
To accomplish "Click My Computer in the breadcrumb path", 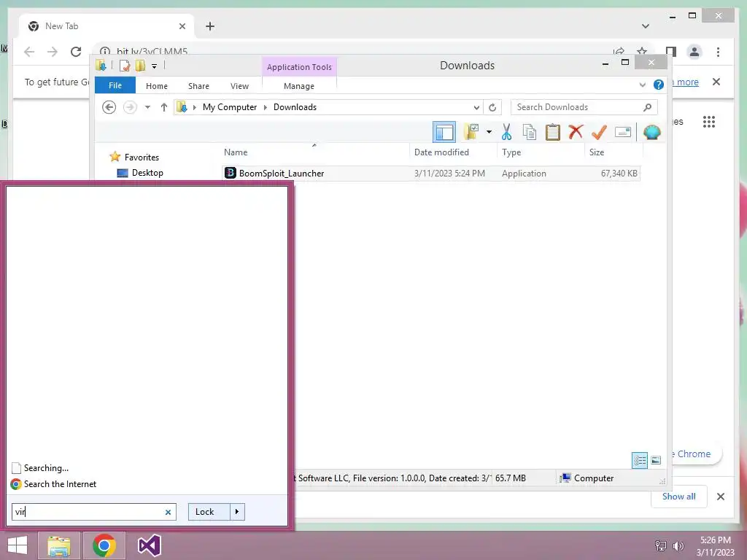I will pyautogui.click(x=230, y=107).
